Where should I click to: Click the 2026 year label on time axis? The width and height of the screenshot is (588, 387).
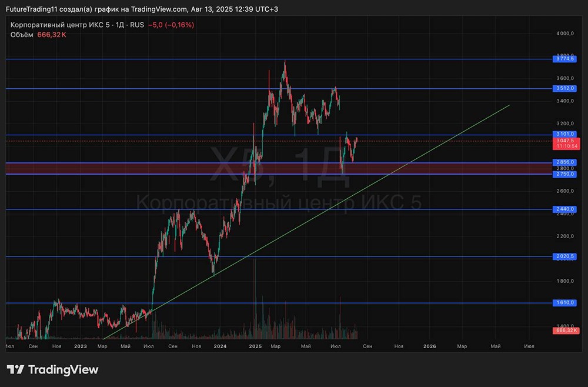pos(430,346)
